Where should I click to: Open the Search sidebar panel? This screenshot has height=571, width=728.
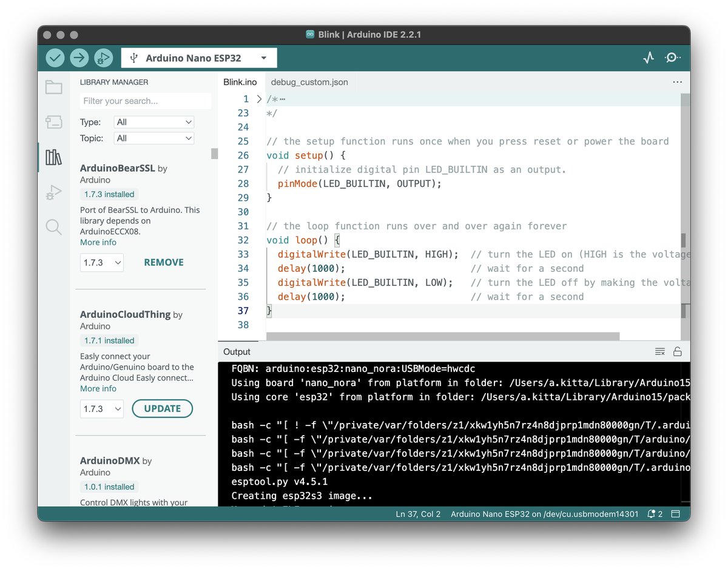[x=53, y=227]
